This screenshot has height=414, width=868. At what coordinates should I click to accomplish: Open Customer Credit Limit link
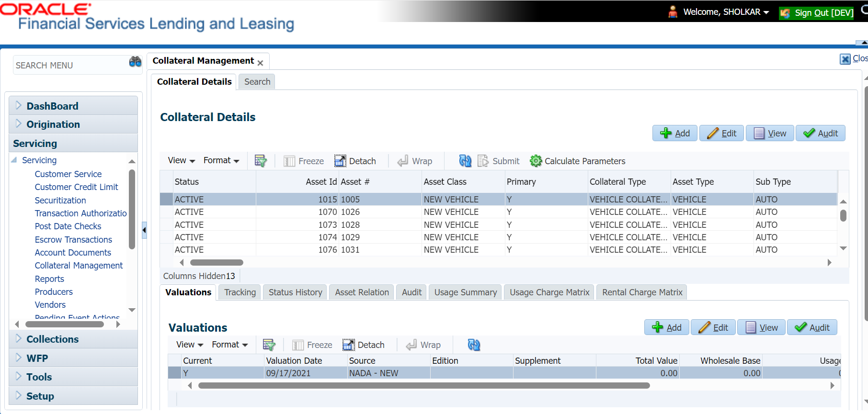point(76,187)
